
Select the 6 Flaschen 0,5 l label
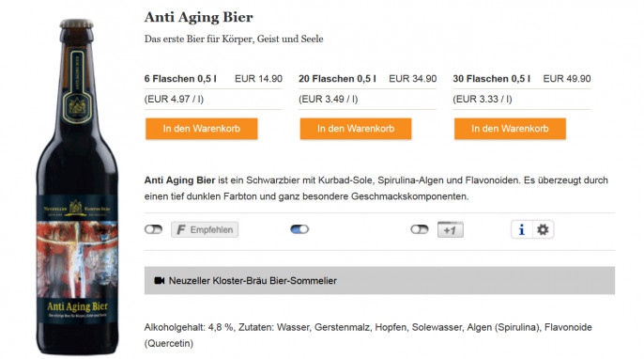click(x=180, y=79)
